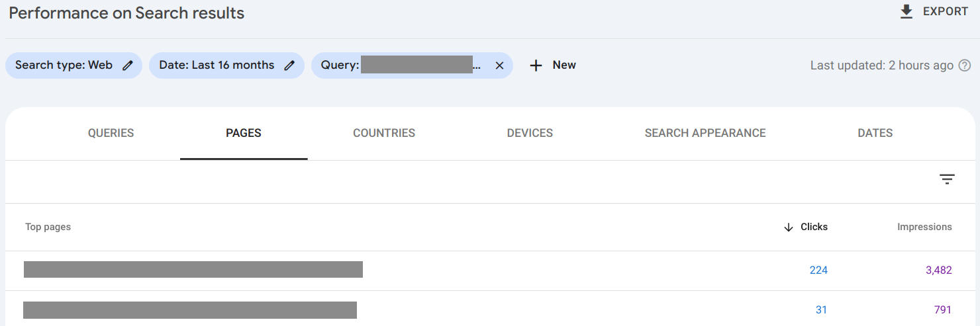Switch to the QUERIES tab
980x326 pixels.
pyautogui.click(x=111, y=133)
